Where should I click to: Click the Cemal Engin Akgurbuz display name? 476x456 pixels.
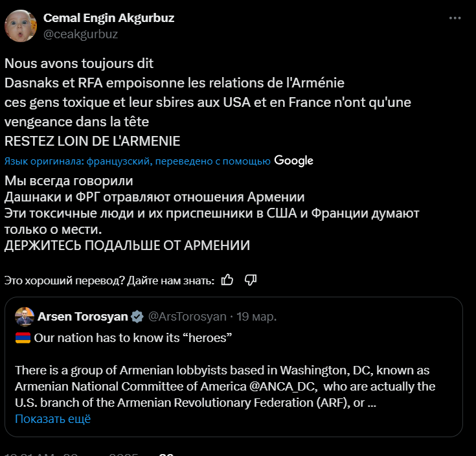[x=108, y=18]
